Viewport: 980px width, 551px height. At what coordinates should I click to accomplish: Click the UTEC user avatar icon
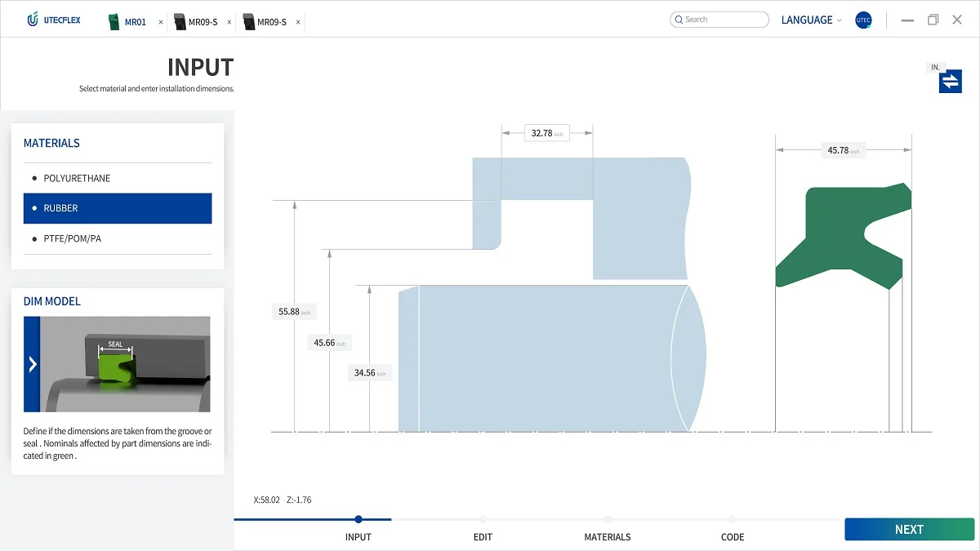pos(863,20)
